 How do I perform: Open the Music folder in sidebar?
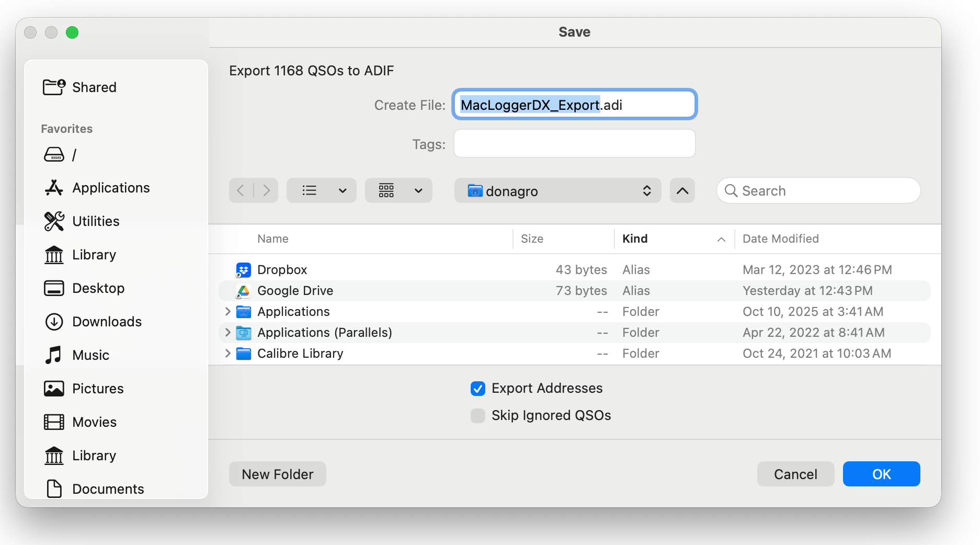[x=90, y=355]
